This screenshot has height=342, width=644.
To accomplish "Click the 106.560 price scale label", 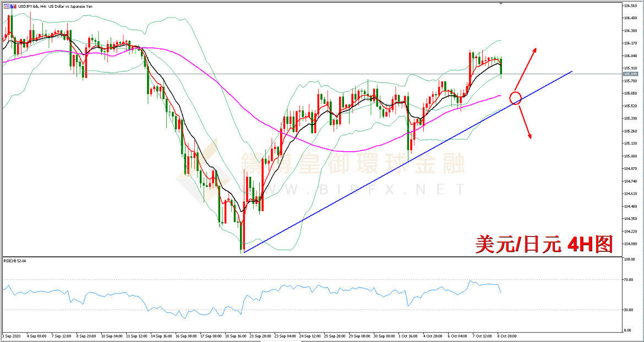I will pos(630,6).
